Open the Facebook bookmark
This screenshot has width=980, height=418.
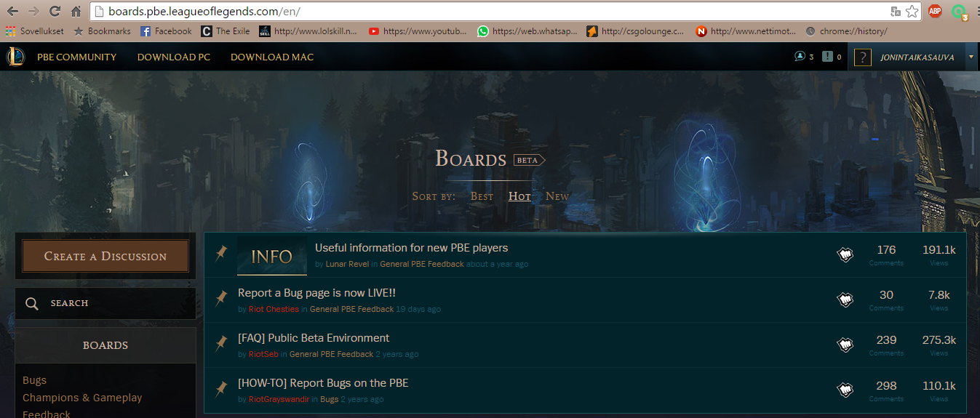click(166, 31)
